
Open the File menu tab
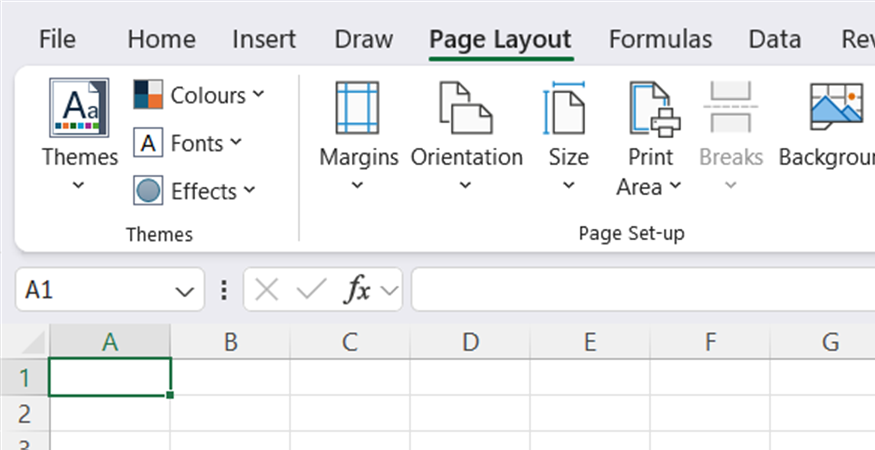[57, 40]
